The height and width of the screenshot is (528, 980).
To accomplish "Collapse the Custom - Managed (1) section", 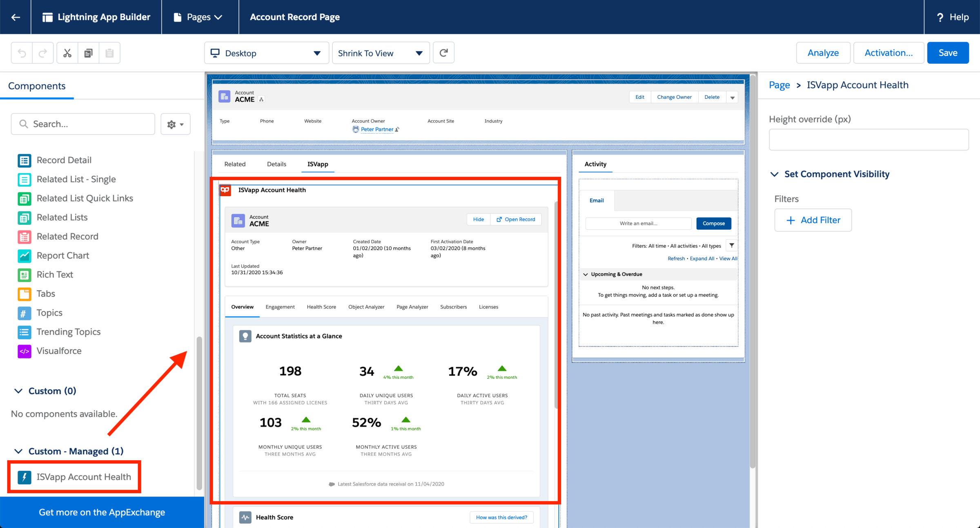I will point(18,451).
